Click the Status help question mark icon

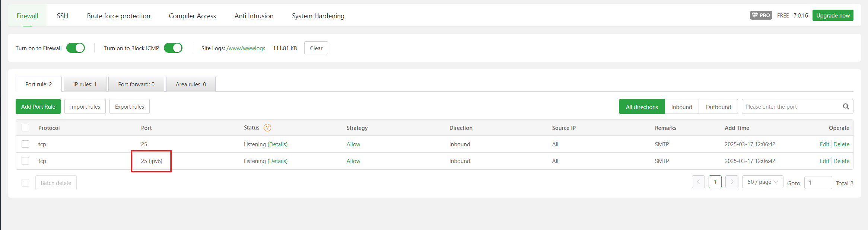tap(267, 128)
